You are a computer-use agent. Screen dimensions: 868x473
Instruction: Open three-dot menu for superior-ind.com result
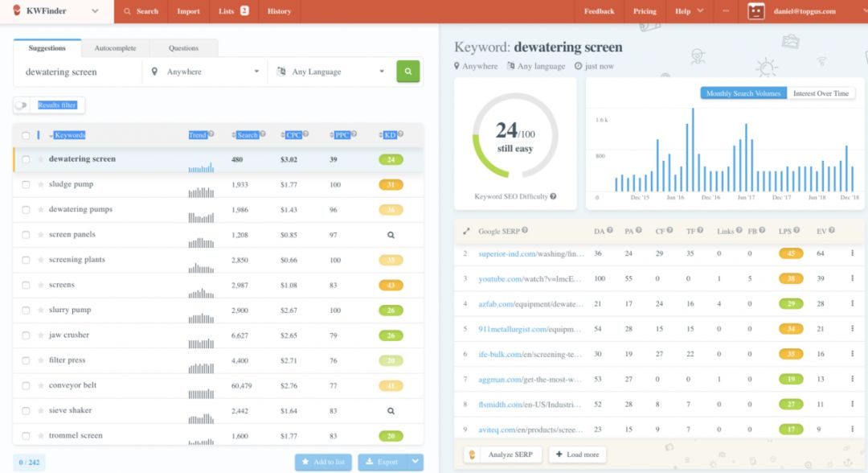pos(852,253)
